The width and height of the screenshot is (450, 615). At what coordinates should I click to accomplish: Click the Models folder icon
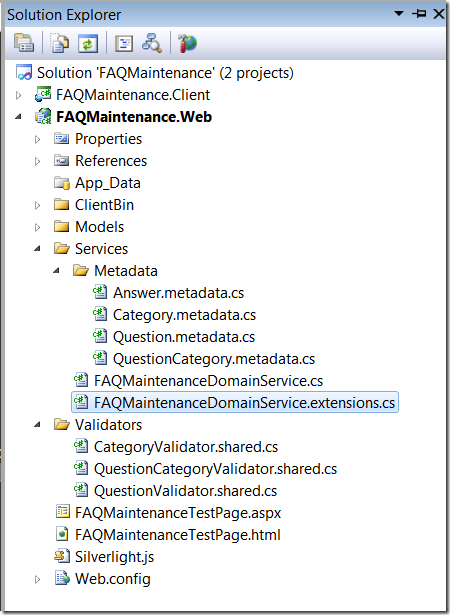62,226
